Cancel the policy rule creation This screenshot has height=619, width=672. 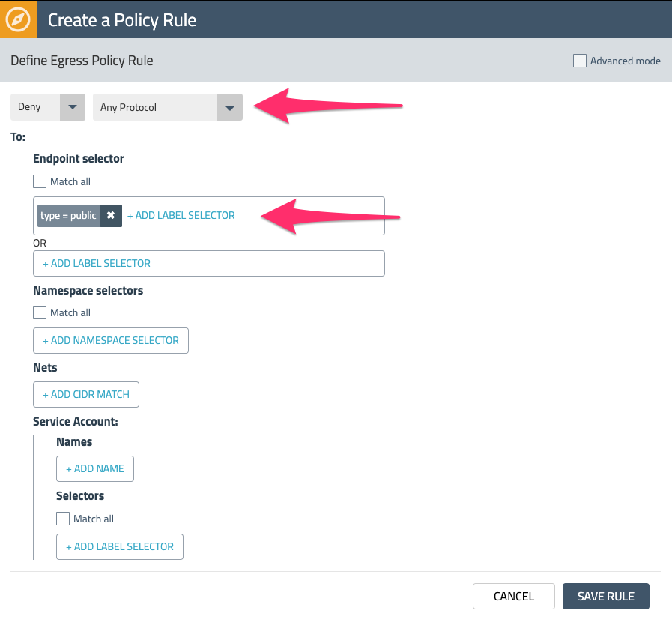click(514, 596)
